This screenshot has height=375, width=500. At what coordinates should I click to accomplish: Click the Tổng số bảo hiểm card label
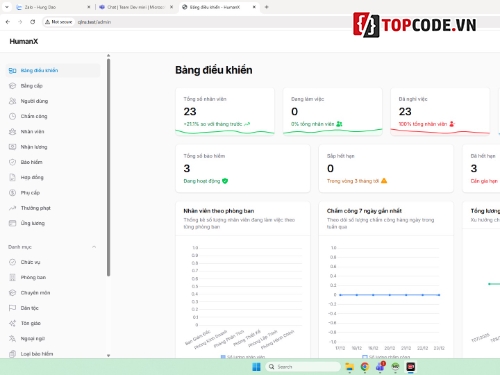[x=204, y=156]
